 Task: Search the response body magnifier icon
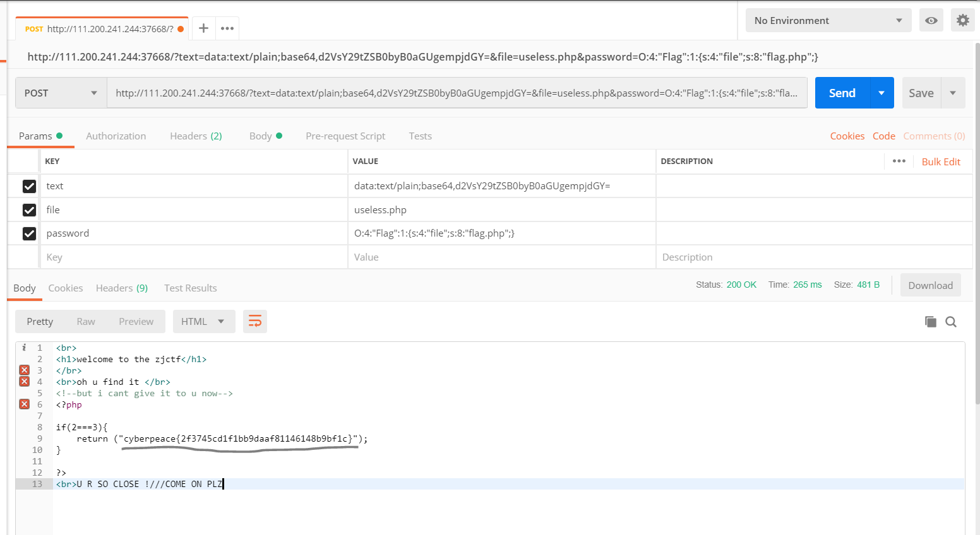(x=951, y=322)
